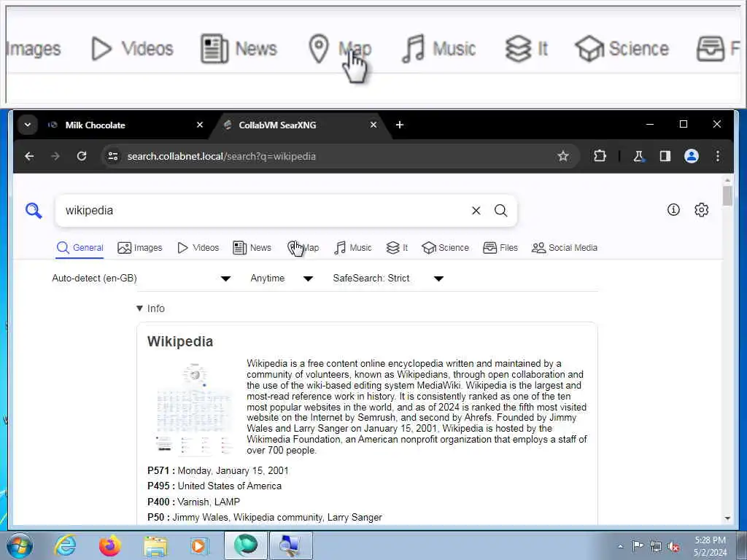Show hidden tray icons arrow
Viewport: 747px width, 560px height.
click(620, 546)
